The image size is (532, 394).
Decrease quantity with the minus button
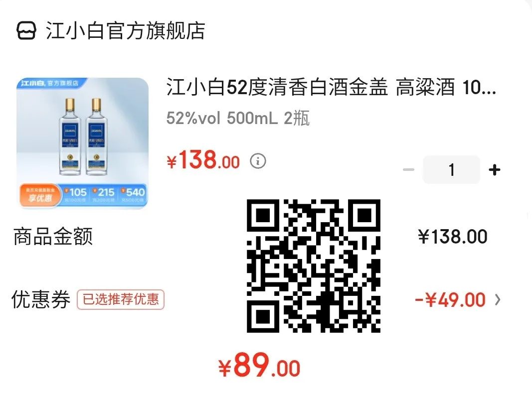(408, 169)
